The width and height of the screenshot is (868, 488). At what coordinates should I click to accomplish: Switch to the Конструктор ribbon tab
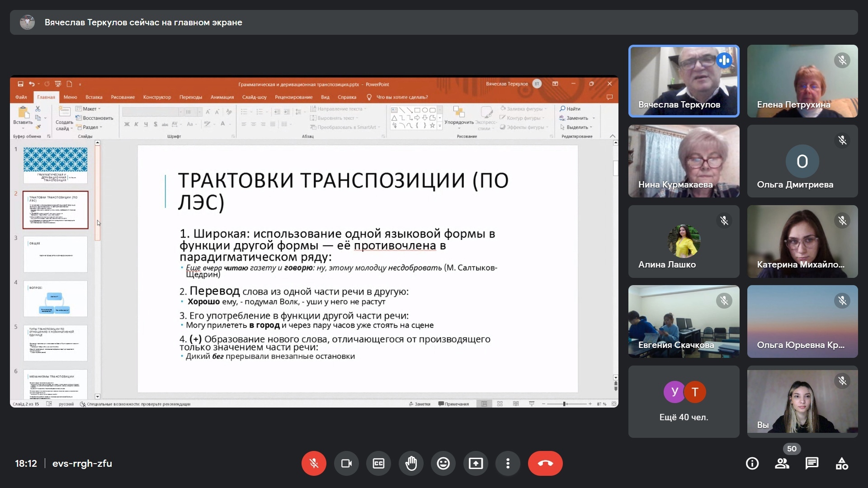pyautogui.click(x=157, y=97)
